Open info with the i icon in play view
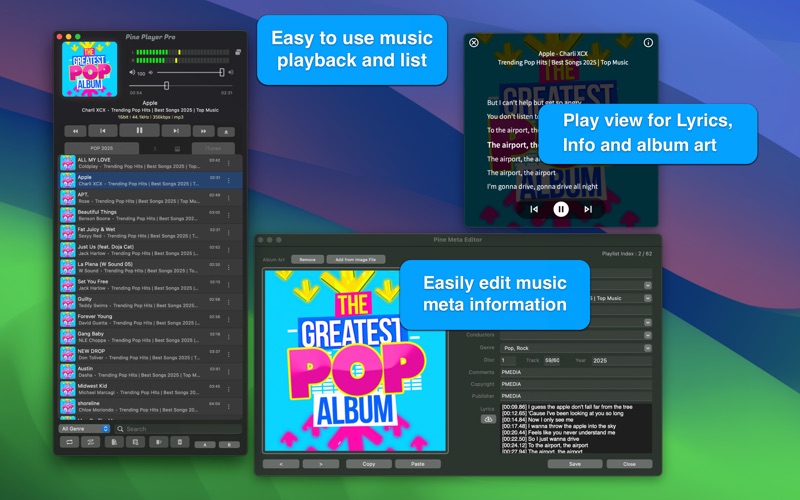The height and width of the screenshot is (500, 800). [648, 42]
